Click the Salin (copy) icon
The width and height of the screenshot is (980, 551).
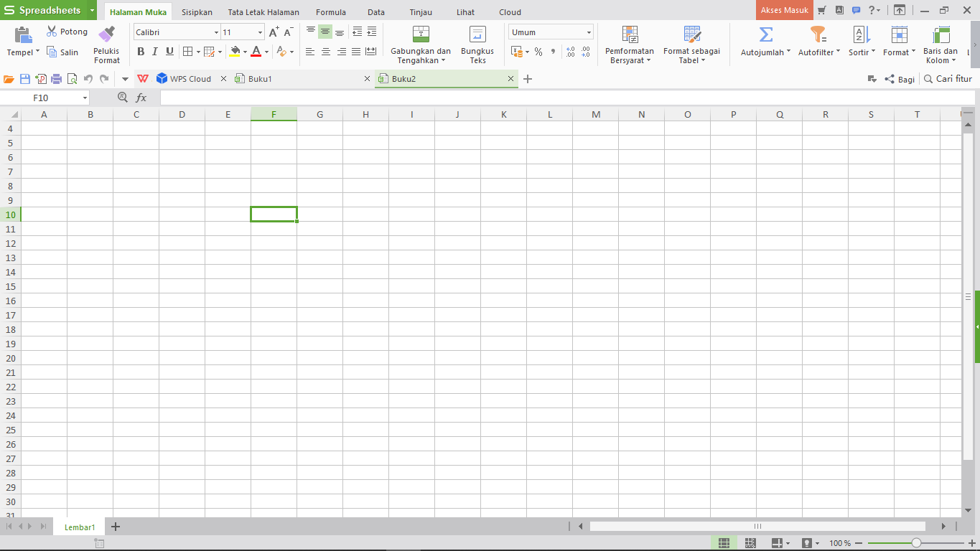coord(52,52)
